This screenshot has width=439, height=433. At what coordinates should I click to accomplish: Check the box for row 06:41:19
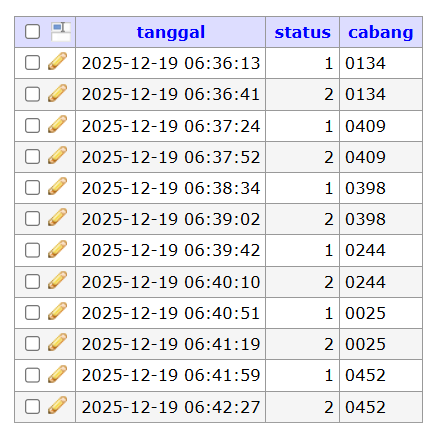33,344
